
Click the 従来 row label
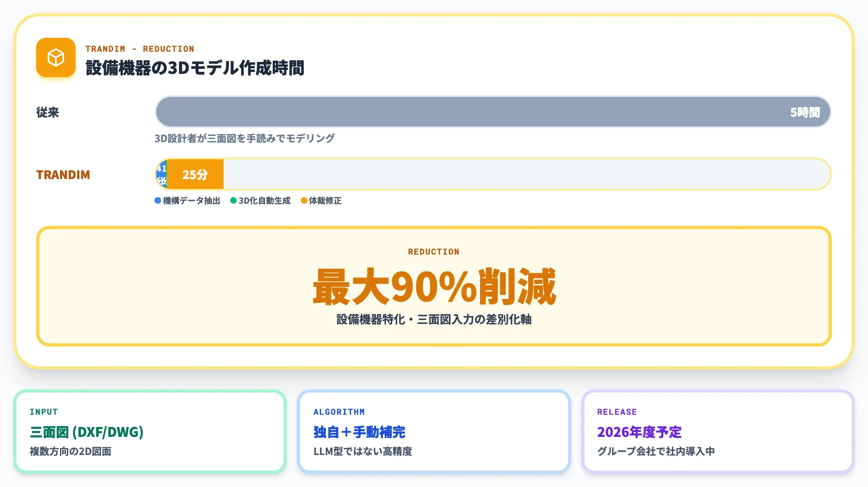coord(48,112)
